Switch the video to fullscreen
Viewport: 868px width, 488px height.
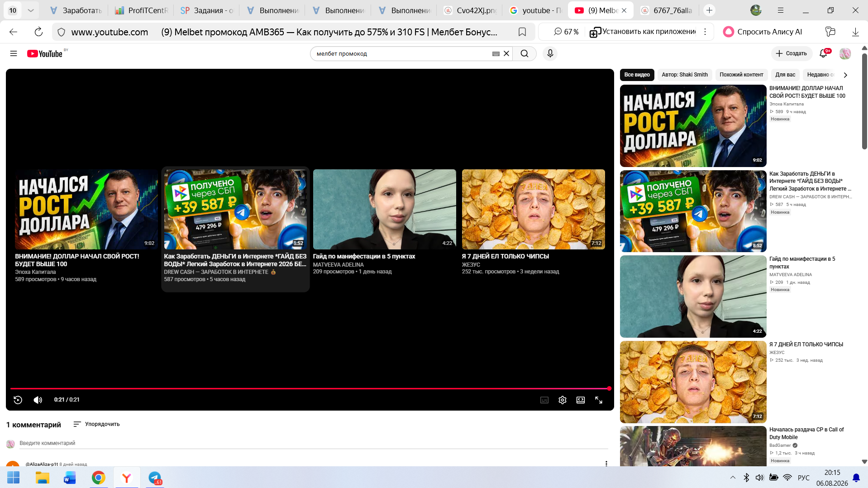tap(599, 400)
